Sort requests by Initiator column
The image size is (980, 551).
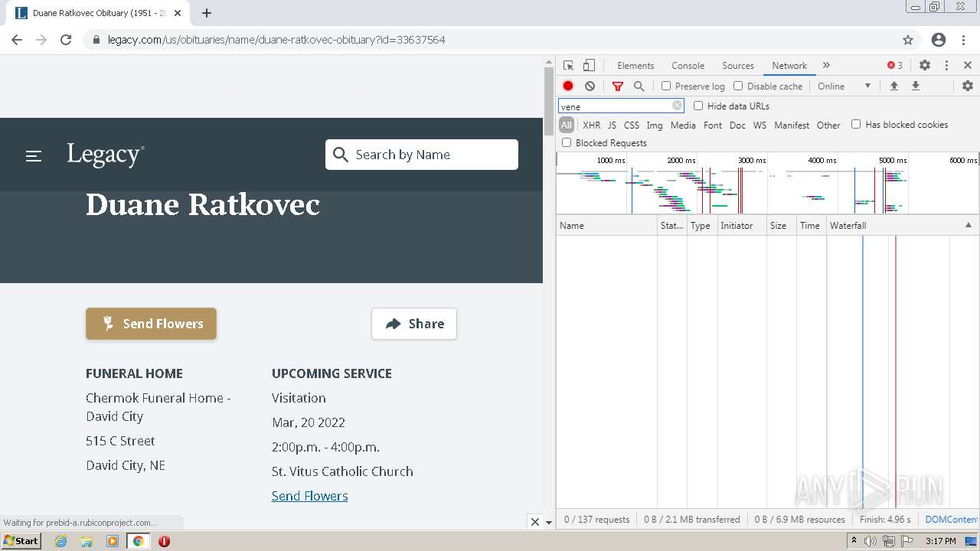point(742,226)
